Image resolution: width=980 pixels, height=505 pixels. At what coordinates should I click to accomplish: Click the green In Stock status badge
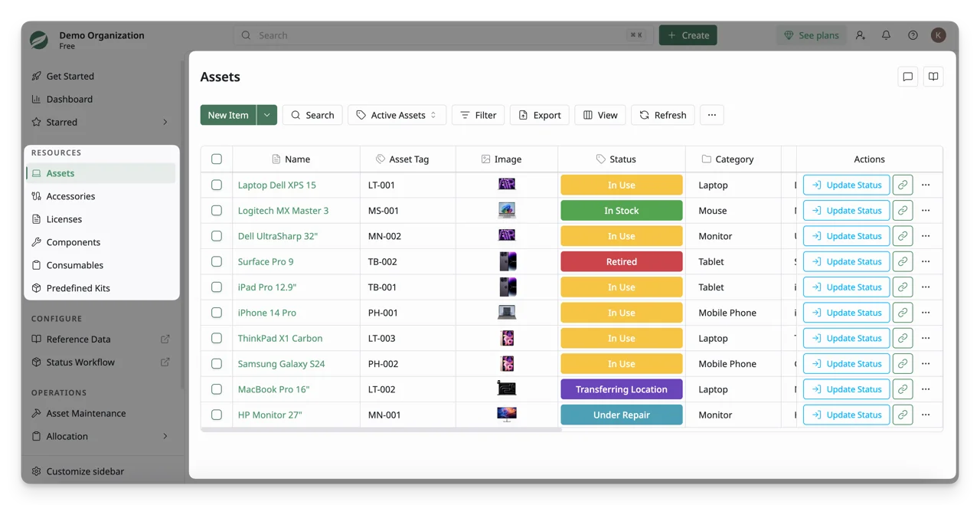[622, 211]
